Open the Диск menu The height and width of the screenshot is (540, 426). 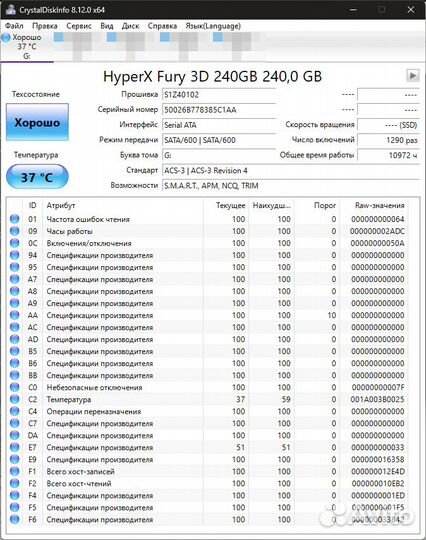(x=131, y=26)
